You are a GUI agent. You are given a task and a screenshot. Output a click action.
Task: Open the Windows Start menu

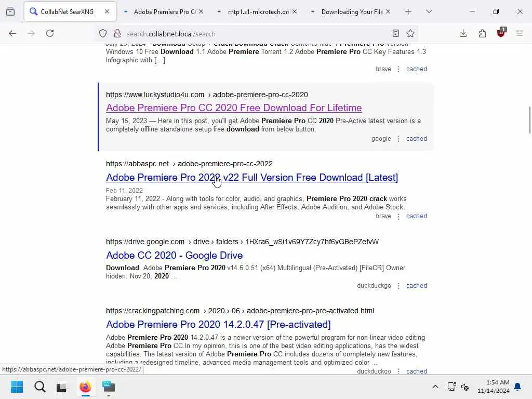click(17, 387)
